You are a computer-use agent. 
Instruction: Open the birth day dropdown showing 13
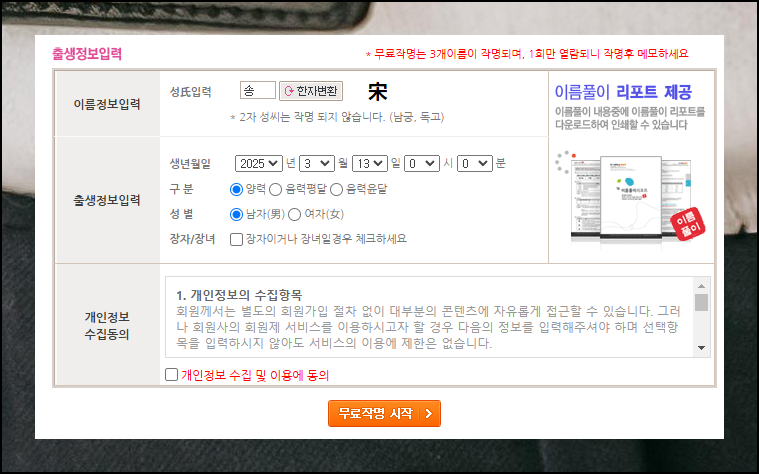[370, 163]
